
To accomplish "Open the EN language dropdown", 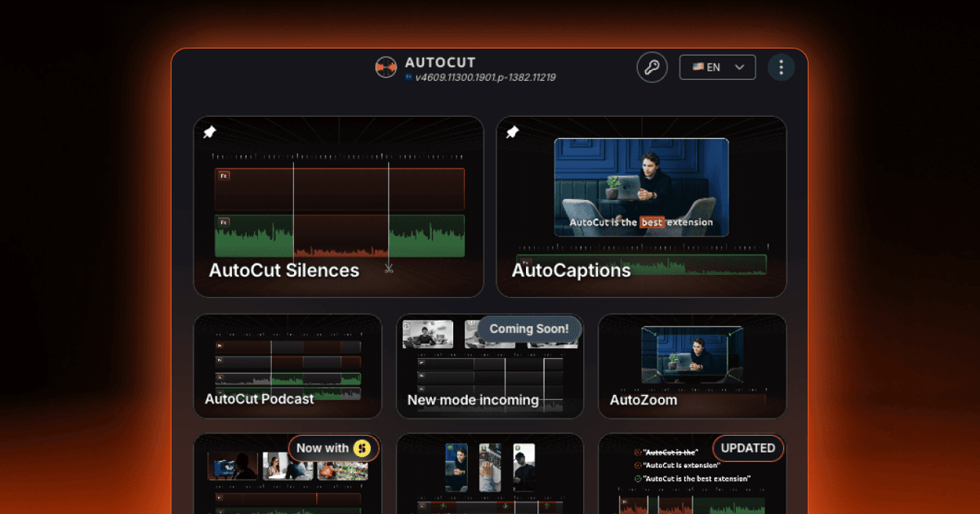I will (717, 67).
